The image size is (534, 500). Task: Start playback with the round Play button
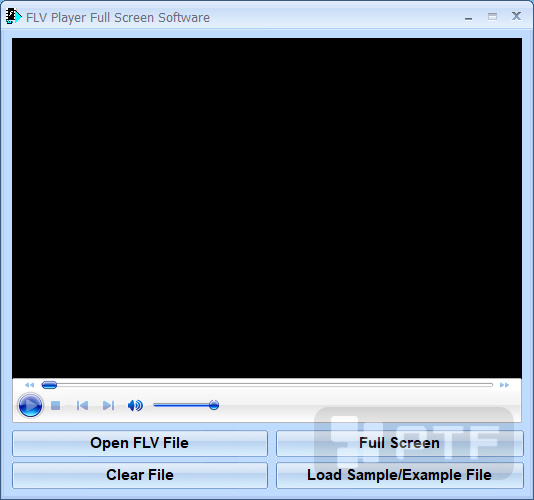click(x=30, y=405)
